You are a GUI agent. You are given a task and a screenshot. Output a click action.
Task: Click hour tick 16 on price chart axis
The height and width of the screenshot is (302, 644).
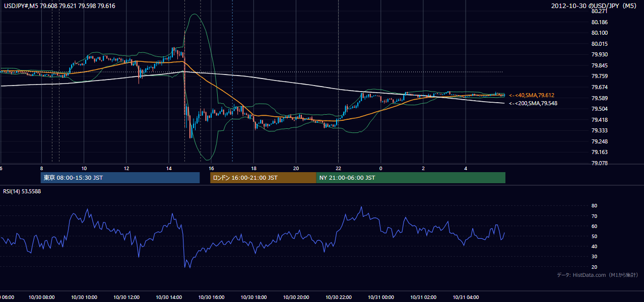pyautogui.click(x=212, y=168)
